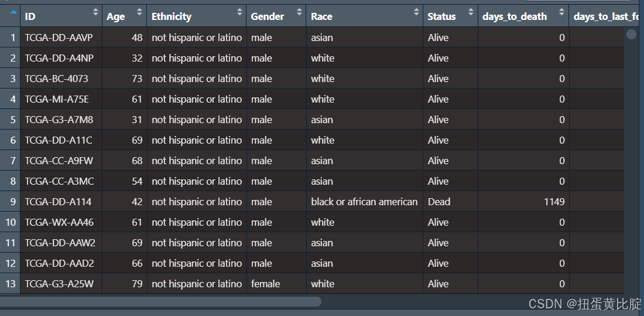Sort by the Age column arrows
The image size is (644, 316).
click(140, 12)
